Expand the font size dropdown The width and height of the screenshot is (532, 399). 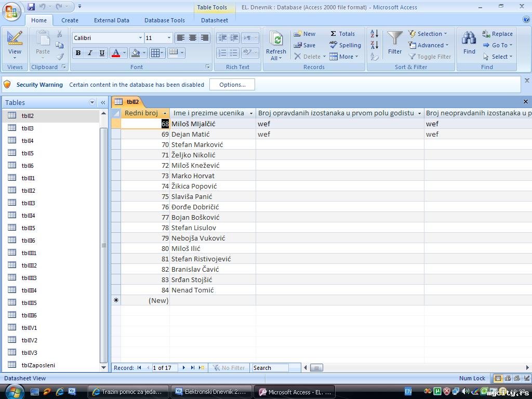coord(169,38)
